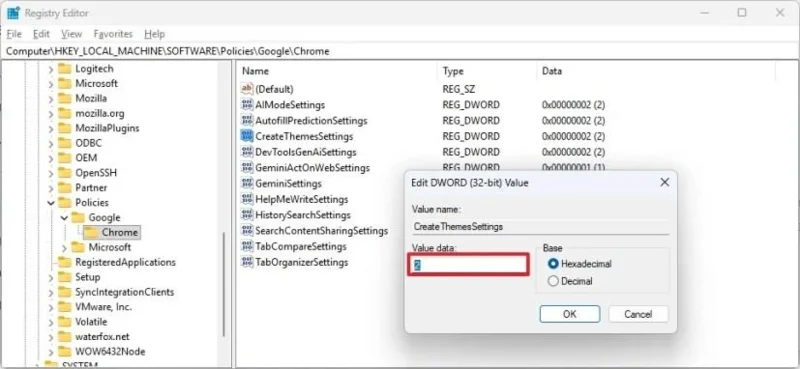
Task: Click the TabCompareSettings DWORD icon
Action: tap(247, 247)
